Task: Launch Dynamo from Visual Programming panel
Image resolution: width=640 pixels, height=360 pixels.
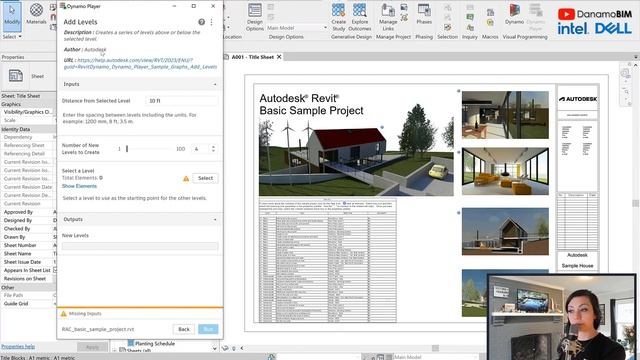Action: click(514, 14)
